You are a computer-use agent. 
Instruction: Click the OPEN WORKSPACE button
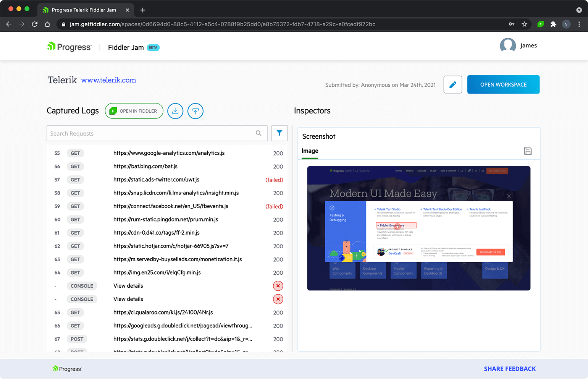503,84
